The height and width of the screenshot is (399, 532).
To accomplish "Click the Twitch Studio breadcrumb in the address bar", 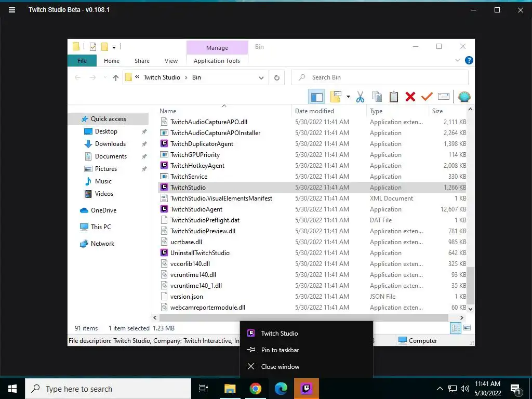I will pos(162,77).
